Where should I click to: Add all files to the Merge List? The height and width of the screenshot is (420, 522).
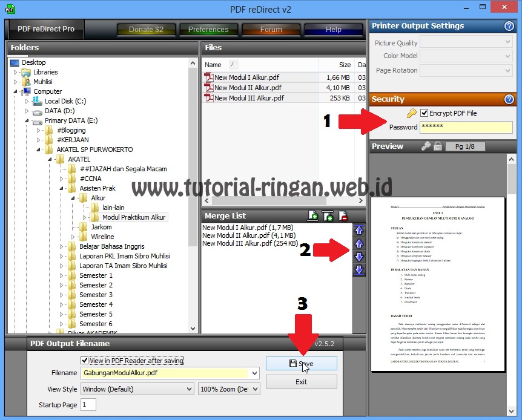point(328,215)
